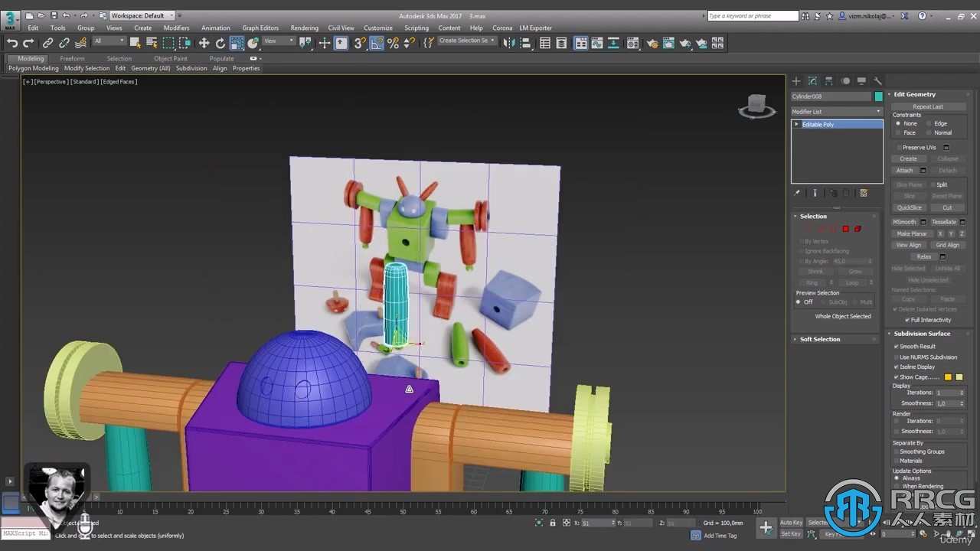Open the Graph Editors menu
This screenshot has width=980, height=551.
click(x=260, y=28)
